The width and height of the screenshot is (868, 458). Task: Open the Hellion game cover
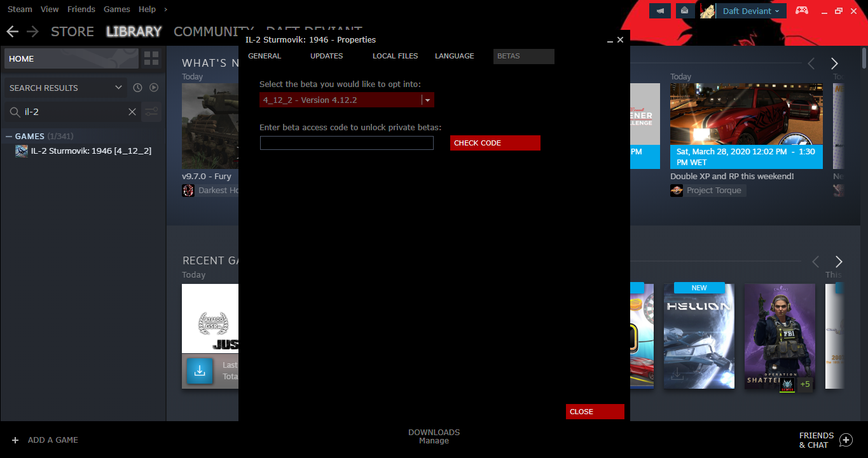(x=699, y=336)
